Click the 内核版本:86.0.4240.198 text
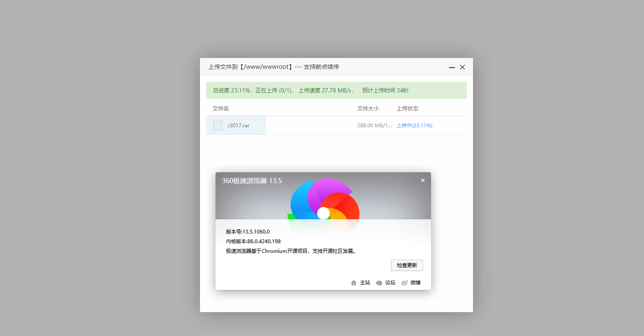The width and height of the screenshot is (644, 336). coord(253,241)
